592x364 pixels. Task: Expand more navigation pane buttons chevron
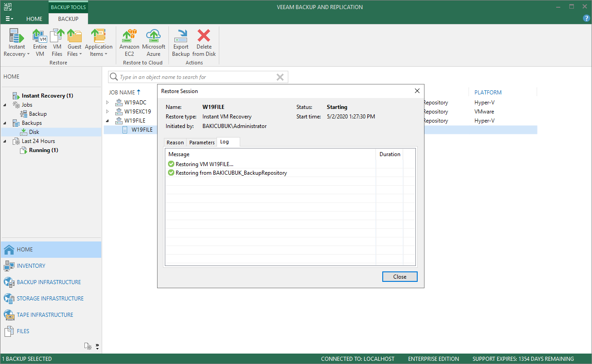tap(97, 346)
